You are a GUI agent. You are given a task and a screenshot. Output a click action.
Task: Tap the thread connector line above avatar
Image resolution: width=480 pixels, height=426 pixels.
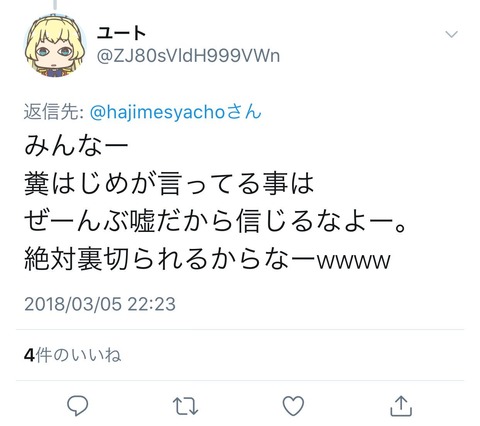tap(55, 5)
